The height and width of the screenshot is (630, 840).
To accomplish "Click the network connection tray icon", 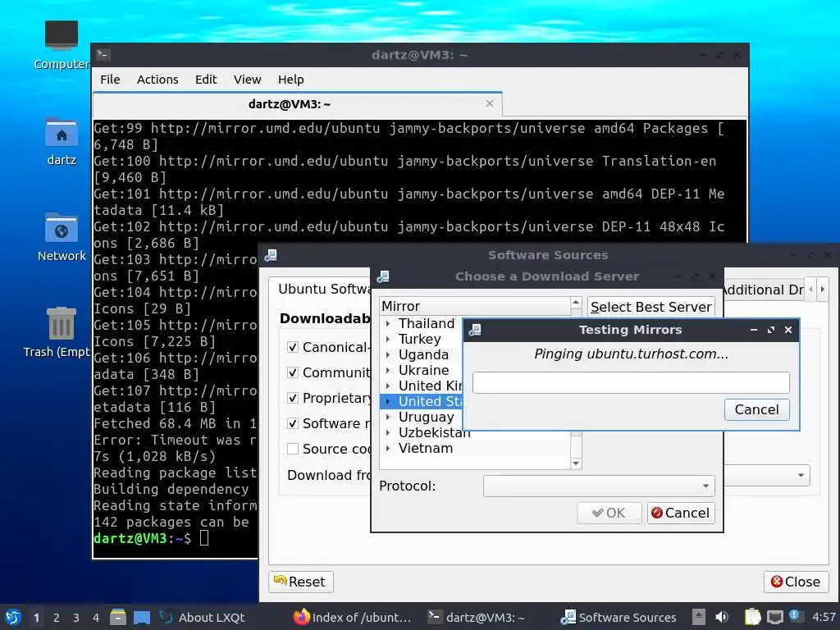I will coord(774,617).
